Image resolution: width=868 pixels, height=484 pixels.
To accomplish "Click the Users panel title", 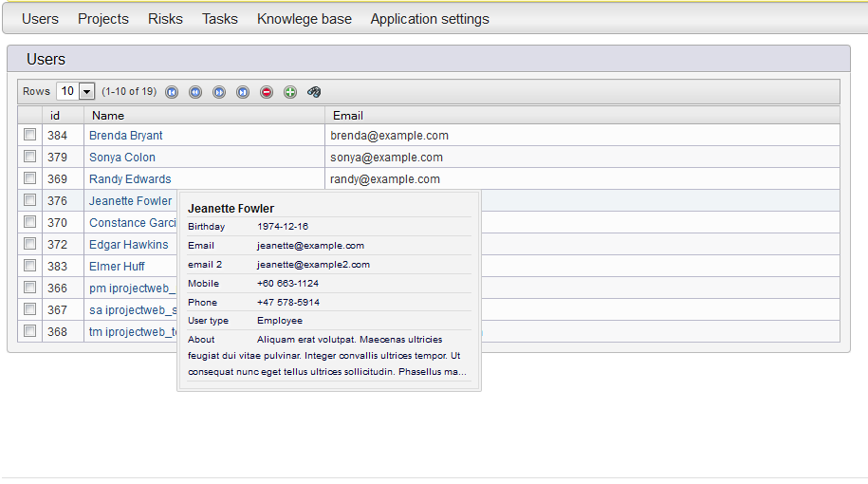I will 46,59.
